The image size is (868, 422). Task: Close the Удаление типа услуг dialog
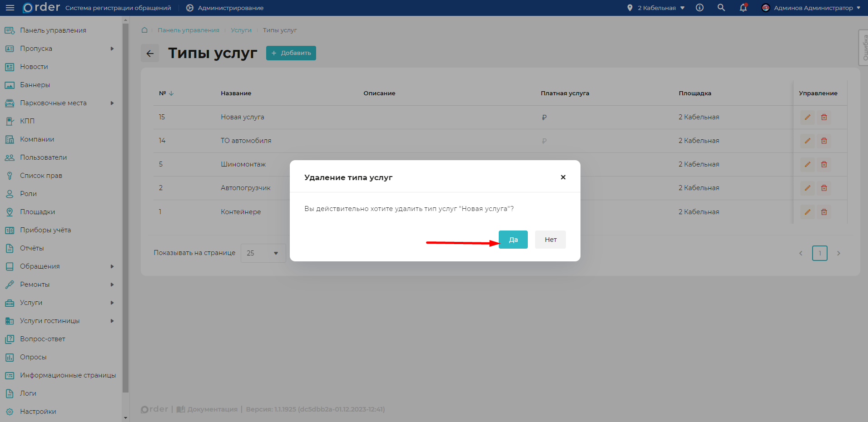coord(563,177)
